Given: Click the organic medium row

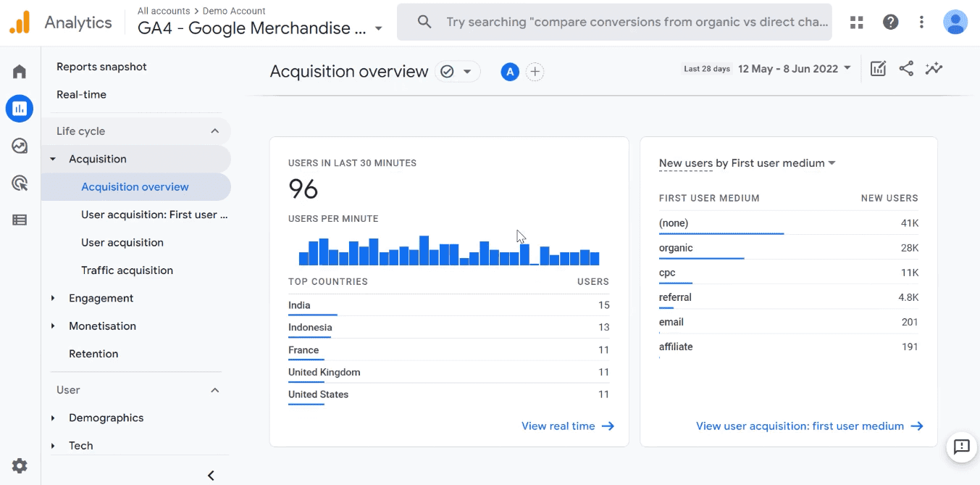Looking at the screenshot, I should pos(789,248).
